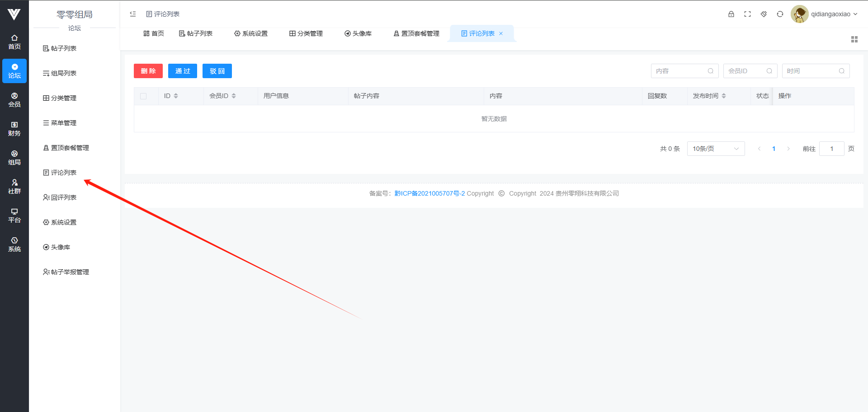The width and height of the screenshot is (868, 412).
Task: Close the 评论列表 tab
Action: (x=501, y=33)
